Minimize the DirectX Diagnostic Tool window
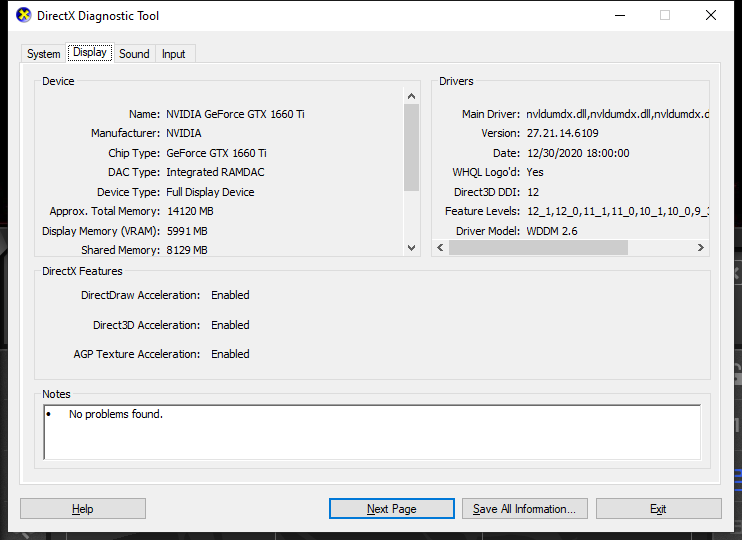 point(620,16)
